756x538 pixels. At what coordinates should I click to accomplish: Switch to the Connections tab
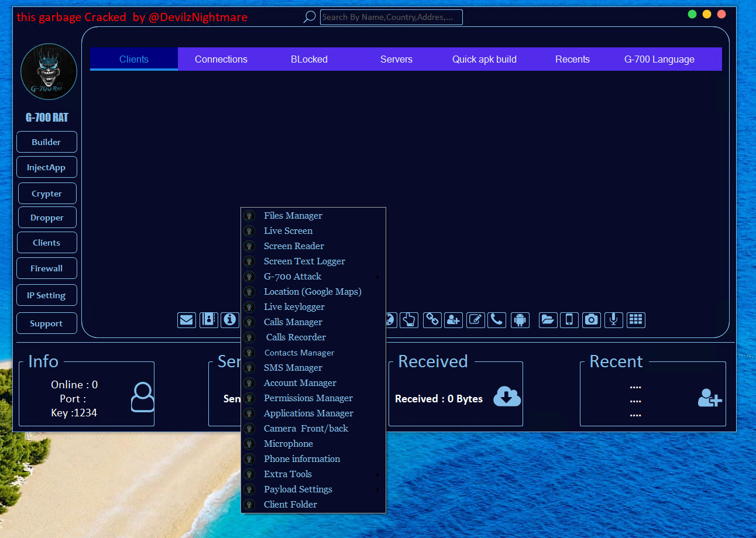click(221, 59)
